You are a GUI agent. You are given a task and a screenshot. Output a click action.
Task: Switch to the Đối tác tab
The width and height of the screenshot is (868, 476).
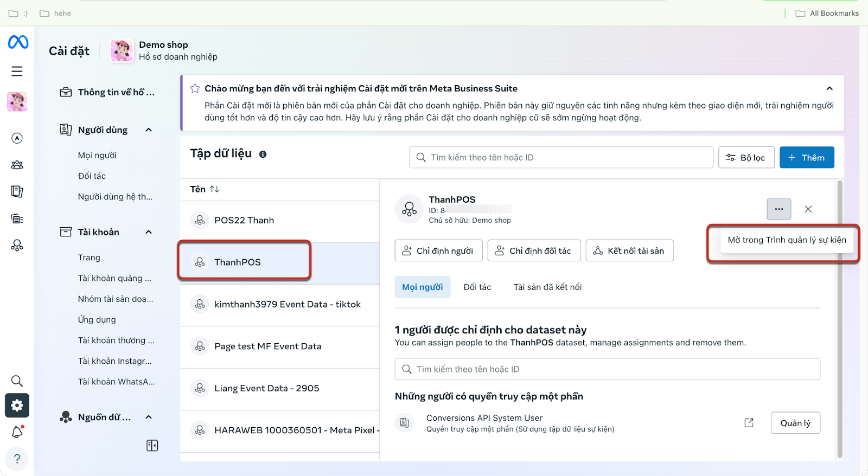[477, 287]
